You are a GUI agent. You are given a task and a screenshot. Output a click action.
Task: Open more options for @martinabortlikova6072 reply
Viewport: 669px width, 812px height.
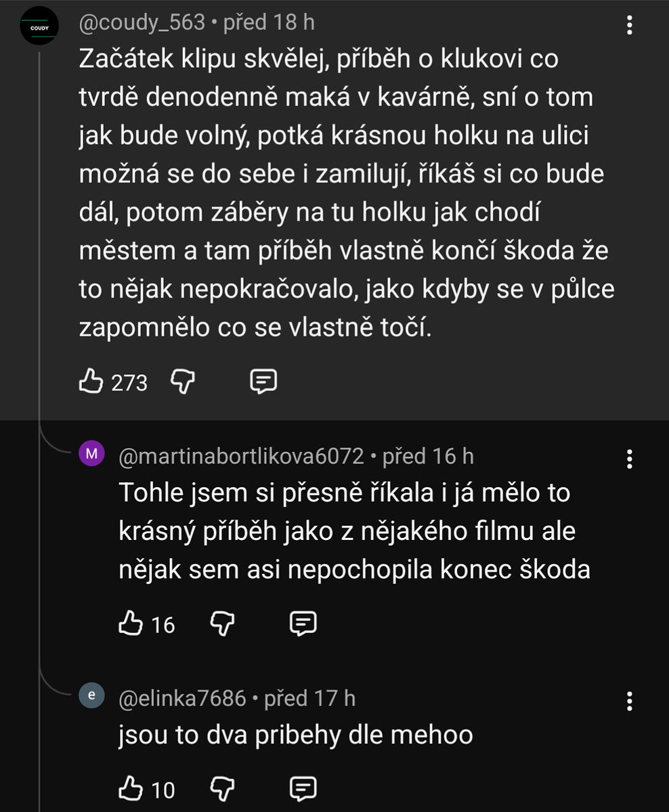pyautogui.click(x=630, y=459)
